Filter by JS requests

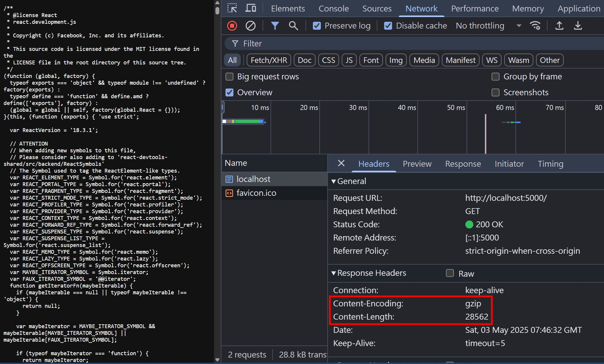tap(349, 60)
